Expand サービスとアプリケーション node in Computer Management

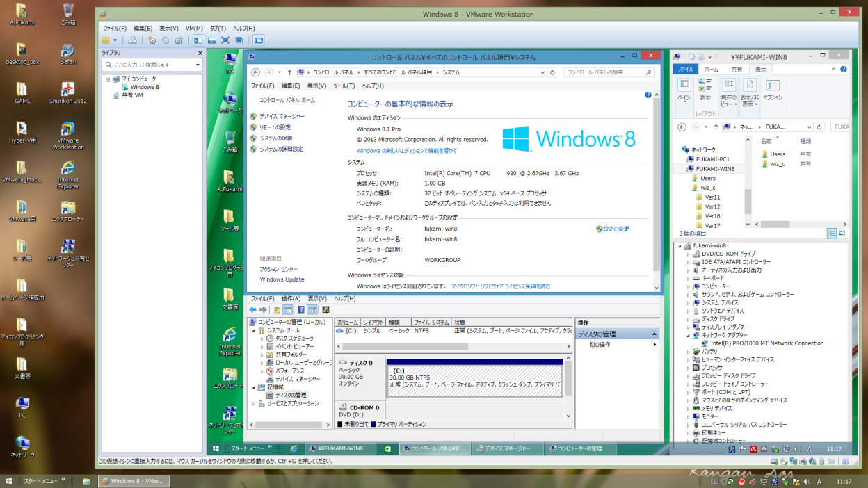click(x=254, y=404)
